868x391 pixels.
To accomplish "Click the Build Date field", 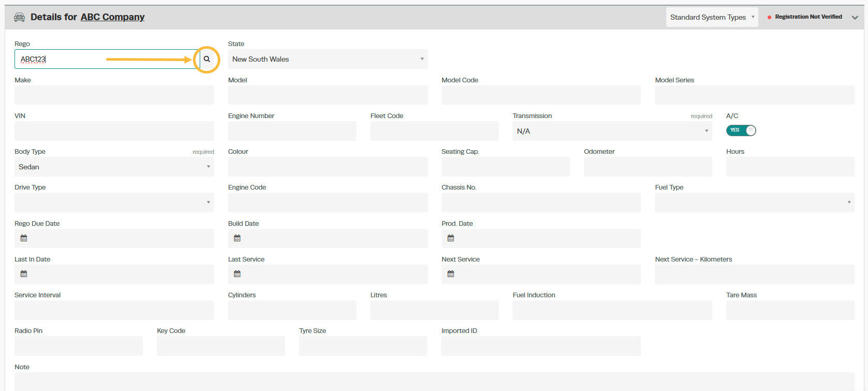I will coord(328,238).
